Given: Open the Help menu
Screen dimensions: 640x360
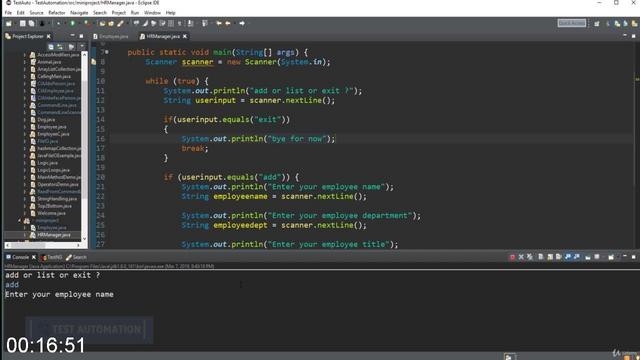Looking at the screenshot, I should (x=170, y=13).
